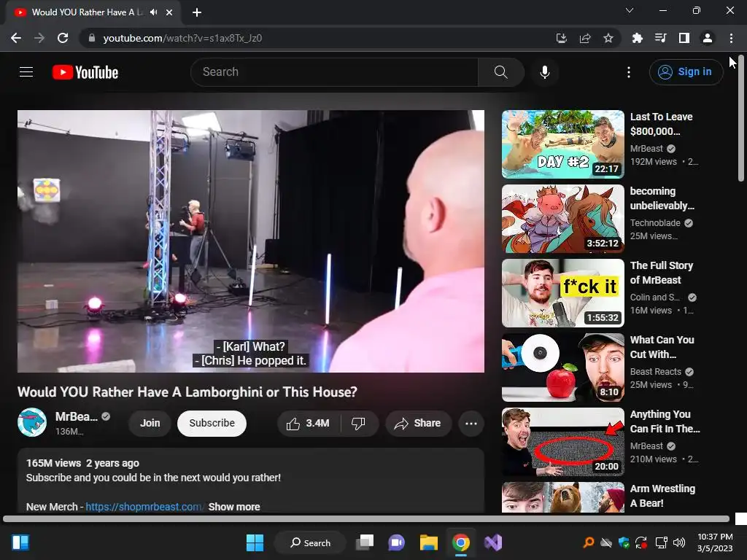
Task: Join MrBeast channel membership
Action: 150,424
